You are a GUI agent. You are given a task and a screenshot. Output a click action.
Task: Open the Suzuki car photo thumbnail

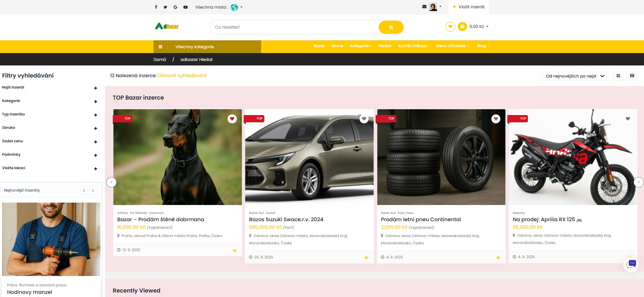tap(309, 157)
